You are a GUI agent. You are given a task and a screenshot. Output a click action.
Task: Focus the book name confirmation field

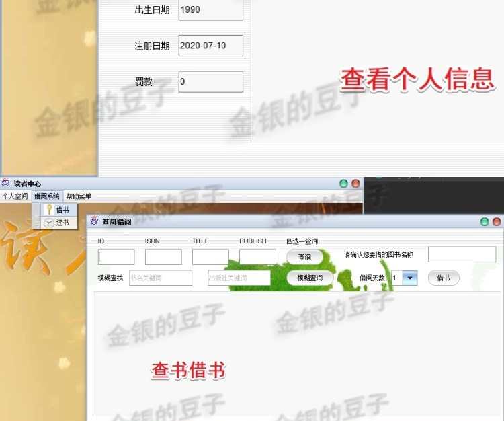462,254
